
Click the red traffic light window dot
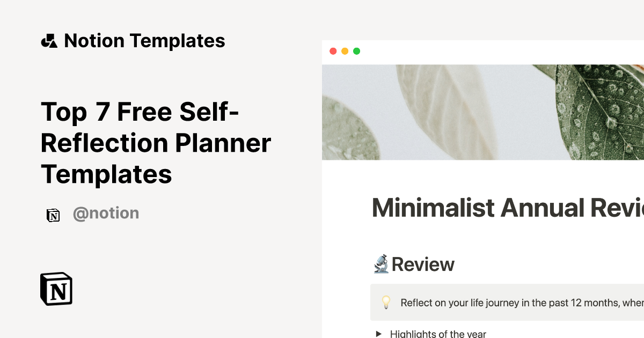[333, 52]
